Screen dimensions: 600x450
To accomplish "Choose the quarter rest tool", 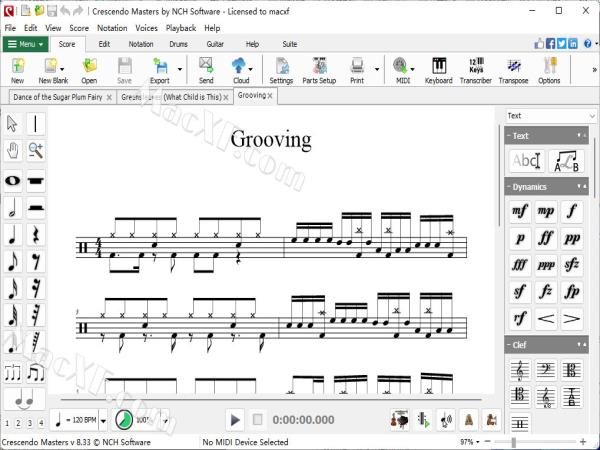I will pyautogui.click(x=36, y=235).
